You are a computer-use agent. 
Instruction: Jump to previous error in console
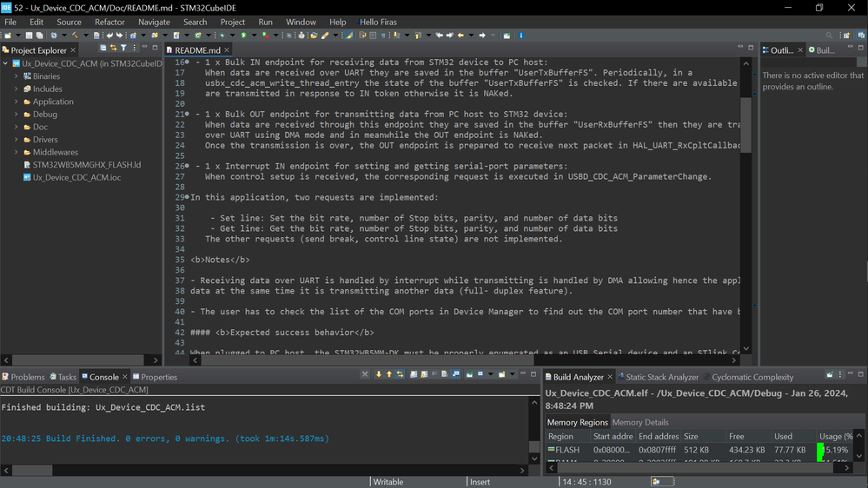(x=389, y=374)
